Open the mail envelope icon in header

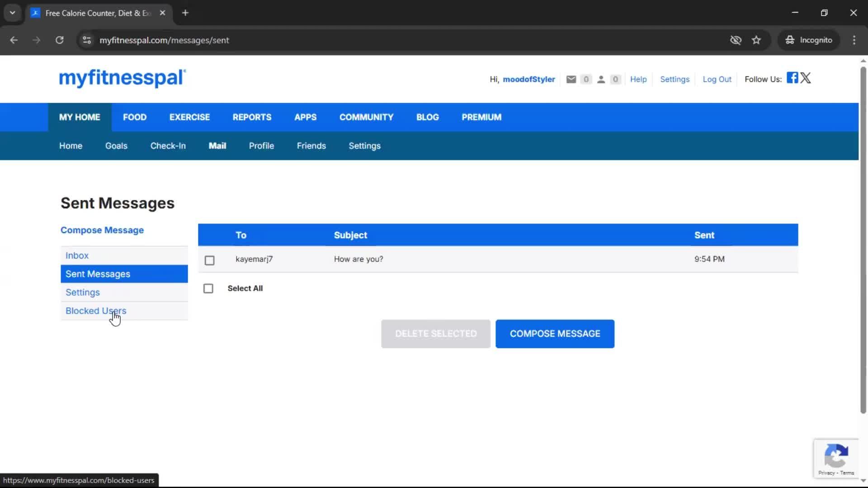(571, 80)
